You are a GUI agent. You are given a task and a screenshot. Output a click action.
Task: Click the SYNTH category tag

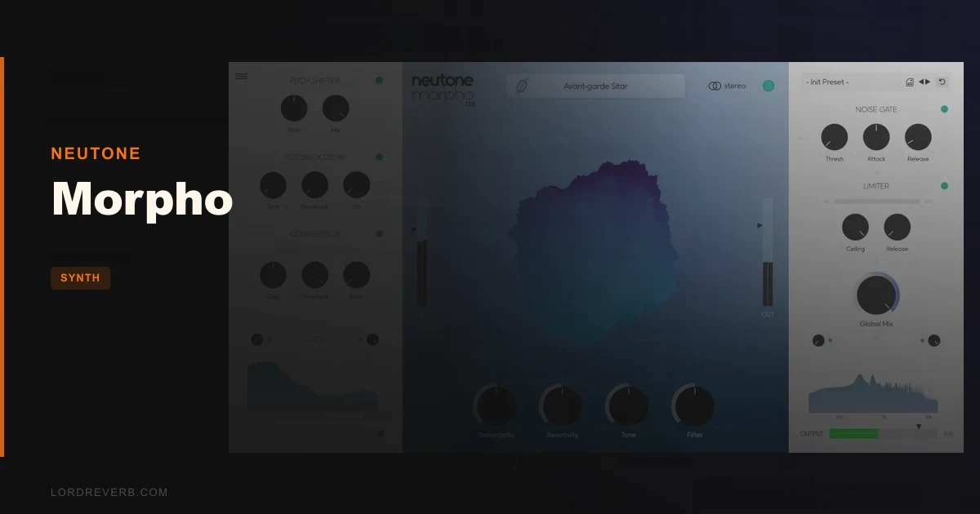pos(80,278)
